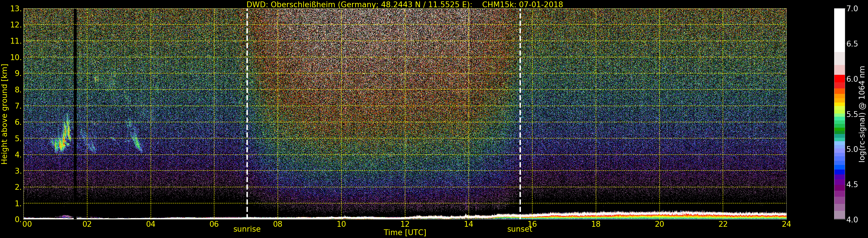Click the colorbar label 'log(rc-signal) @ 1064 nm'

862,114
